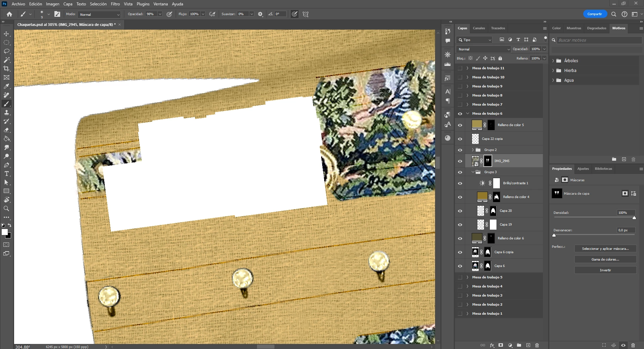Click the Buscar motivos search field
The image size is (644, 349).
[599, 40]
